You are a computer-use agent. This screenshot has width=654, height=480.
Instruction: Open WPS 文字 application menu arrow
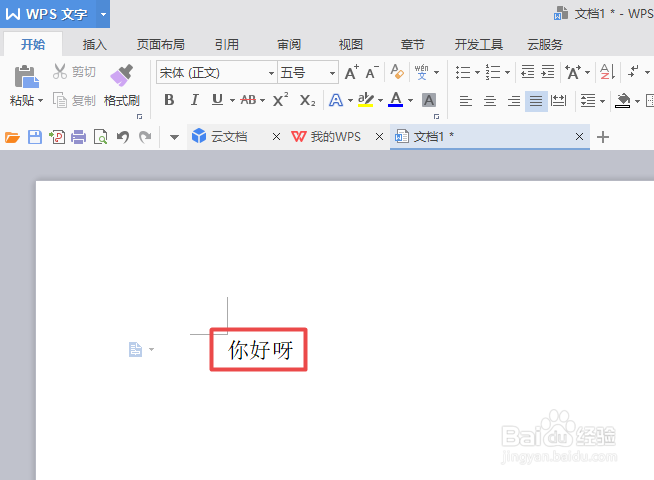[x=103, y=14]
